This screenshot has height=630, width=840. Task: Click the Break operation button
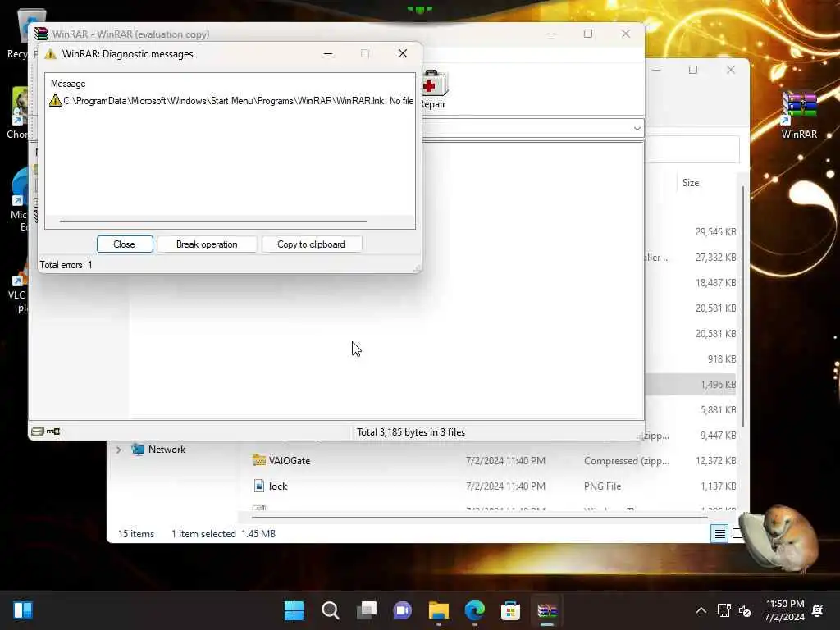pos(207,244)
